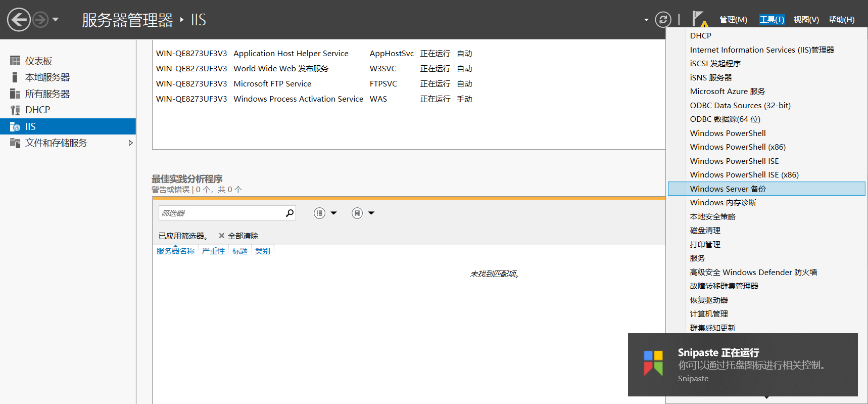Click the back navigation arrow
The width and height of the screenshot is (868, 404).
tap(19, 20)
